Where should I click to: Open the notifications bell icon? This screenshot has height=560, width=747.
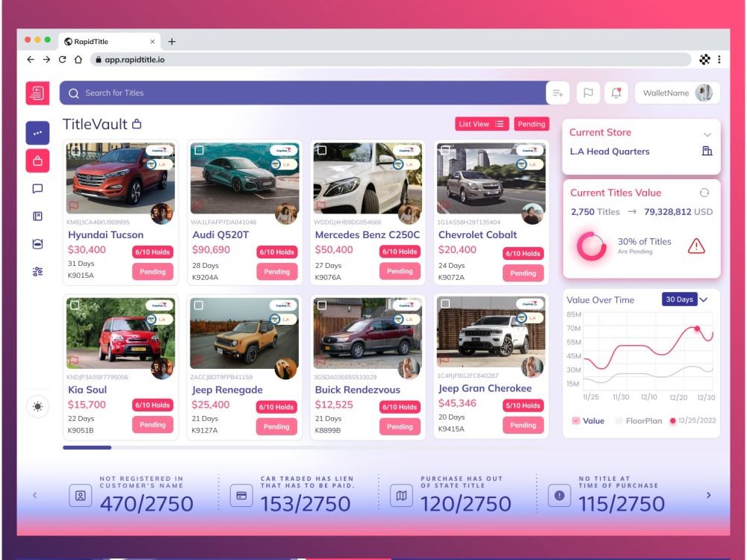coord(616,93)
